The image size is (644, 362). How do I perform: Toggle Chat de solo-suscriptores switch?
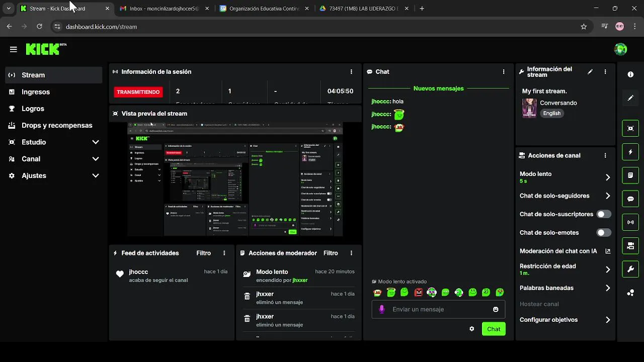[x=604, y=214]
